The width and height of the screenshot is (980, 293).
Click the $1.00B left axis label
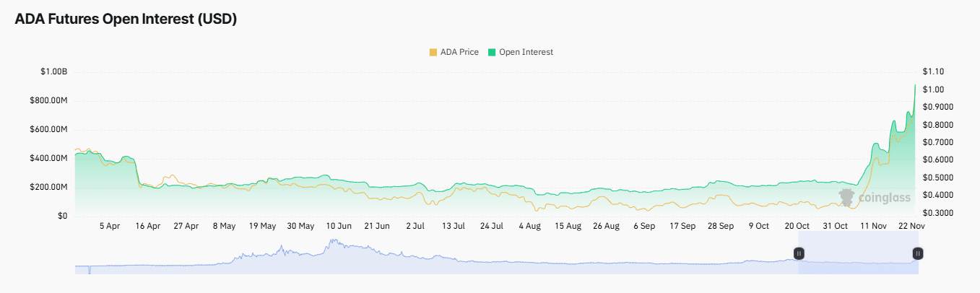pos(54,71)
